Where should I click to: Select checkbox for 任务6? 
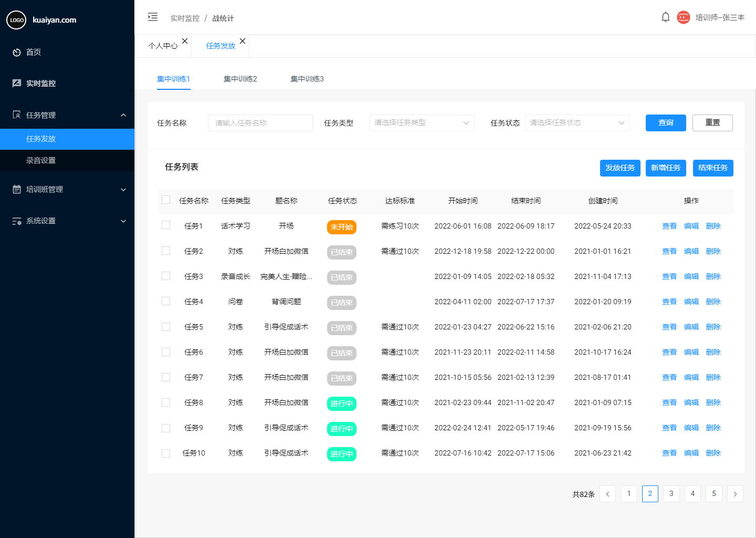click(166, 352)
